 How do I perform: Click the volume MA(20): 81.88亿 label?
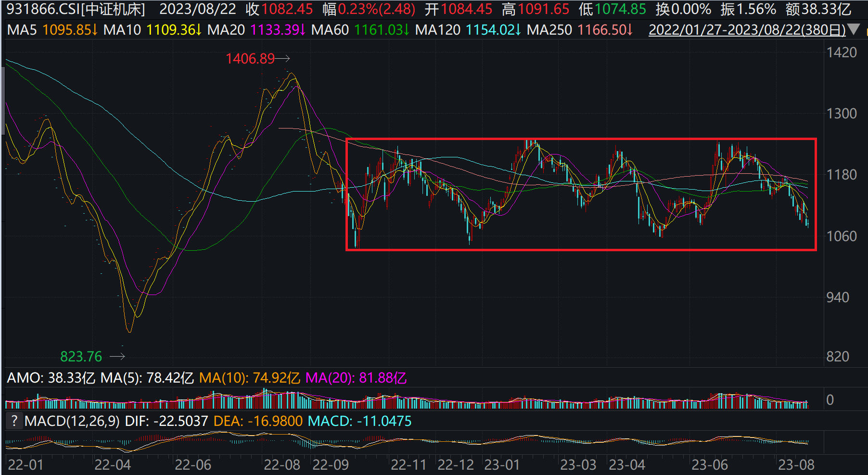coord(356,378)
